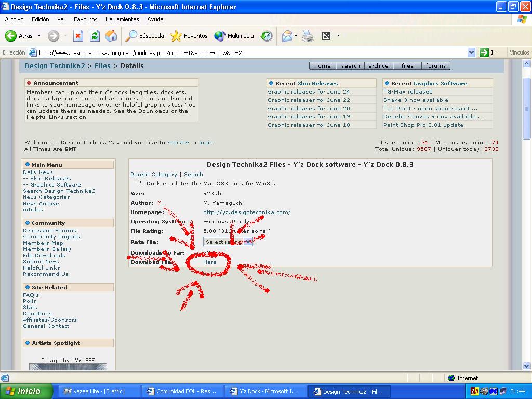Open back button history dropdown arrow

click(x=39, y=36)
